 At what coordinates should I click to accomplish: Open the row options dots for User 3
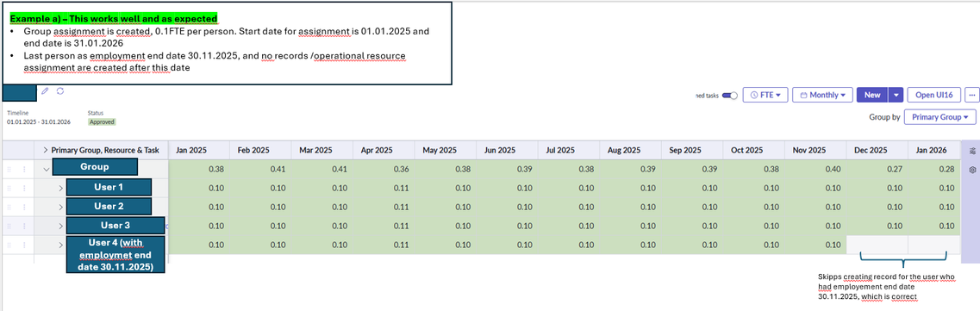[x=25, y=226]
